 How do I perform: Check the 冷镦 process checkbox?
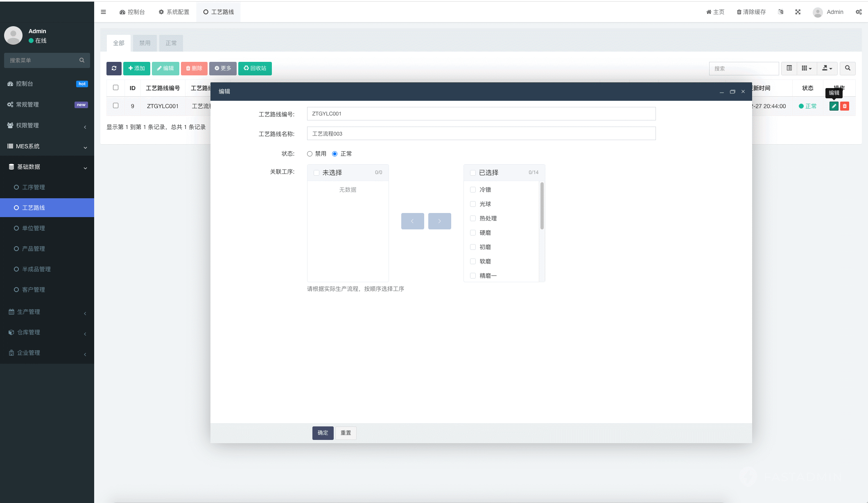(473, 190)
